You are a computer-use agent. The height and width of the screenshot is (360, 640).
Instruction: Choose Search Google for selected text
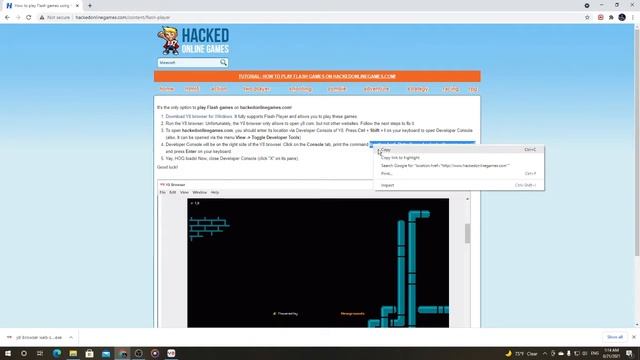(x=459, y=166)
